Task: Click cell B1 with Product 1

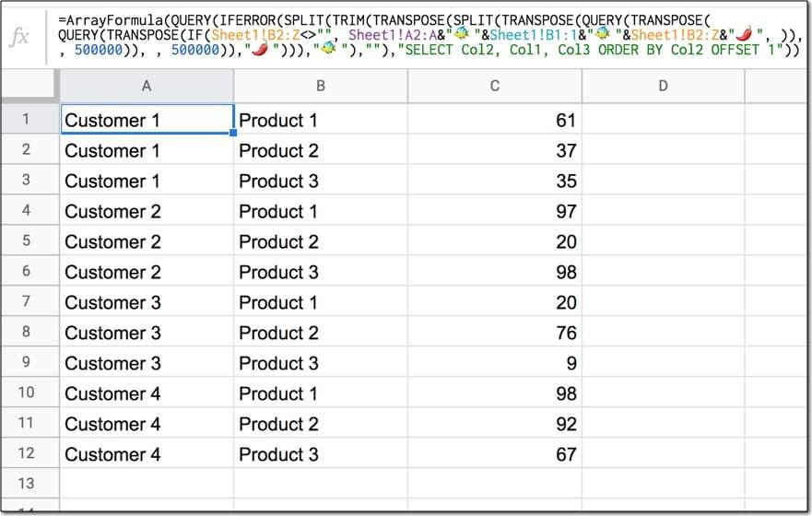Action: (x=321, y=119)
